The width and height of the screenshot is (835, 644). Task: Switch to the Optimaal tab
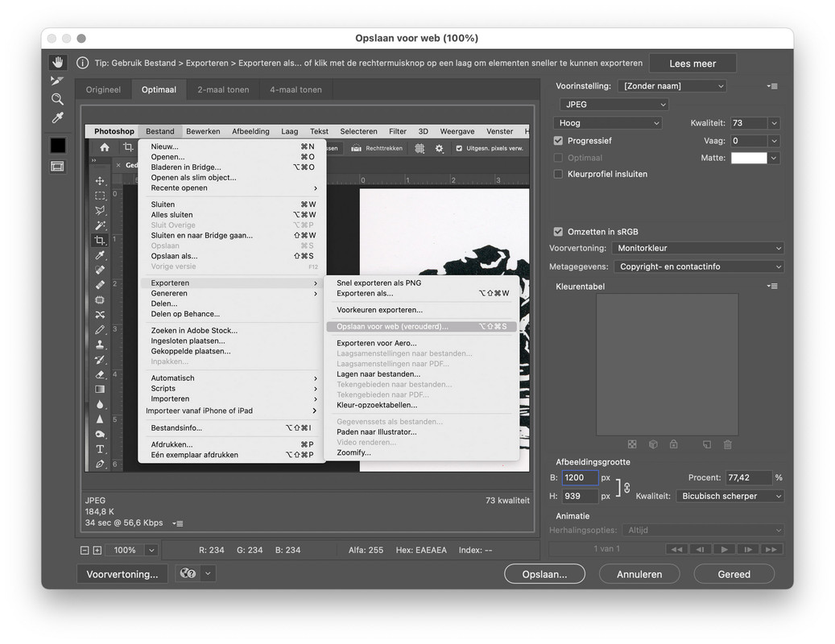(x=159, y=89)
